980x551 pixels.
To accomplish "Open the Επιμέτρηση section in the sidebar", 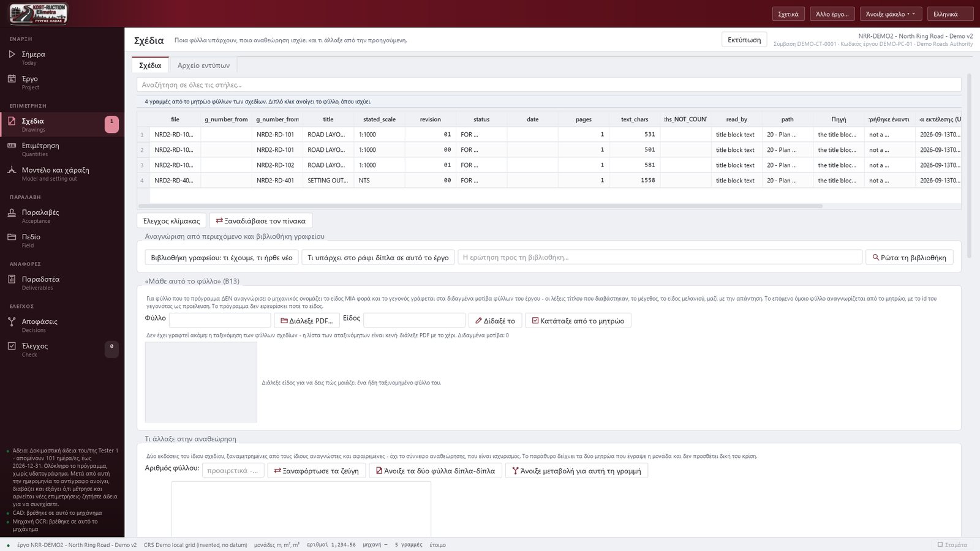I will [62, 149].
